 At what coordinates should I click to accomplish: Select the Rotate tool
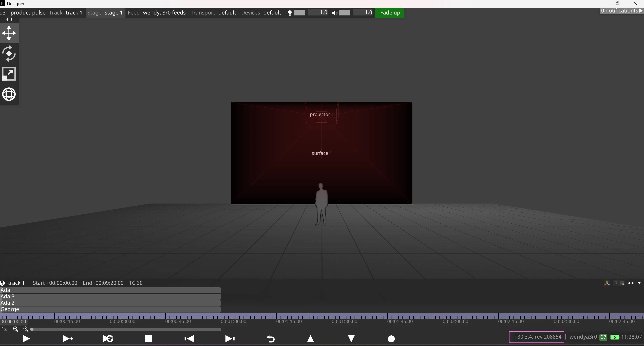[9, 53]
